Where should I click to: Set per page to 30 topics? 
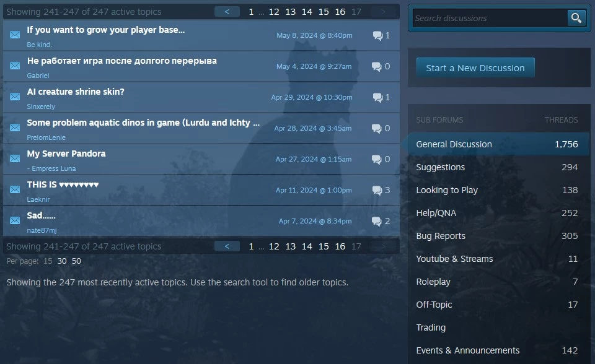[62, 261]
